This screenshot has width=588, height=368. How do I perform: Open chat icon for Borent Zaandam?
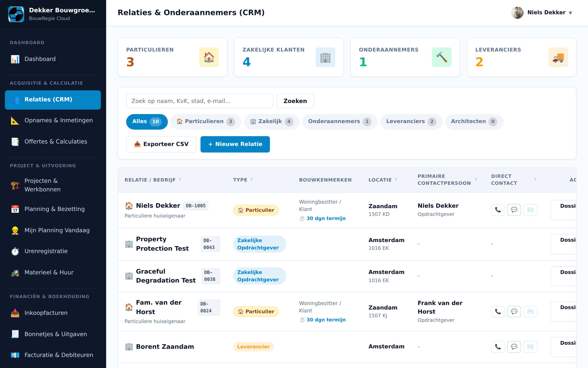514,347
